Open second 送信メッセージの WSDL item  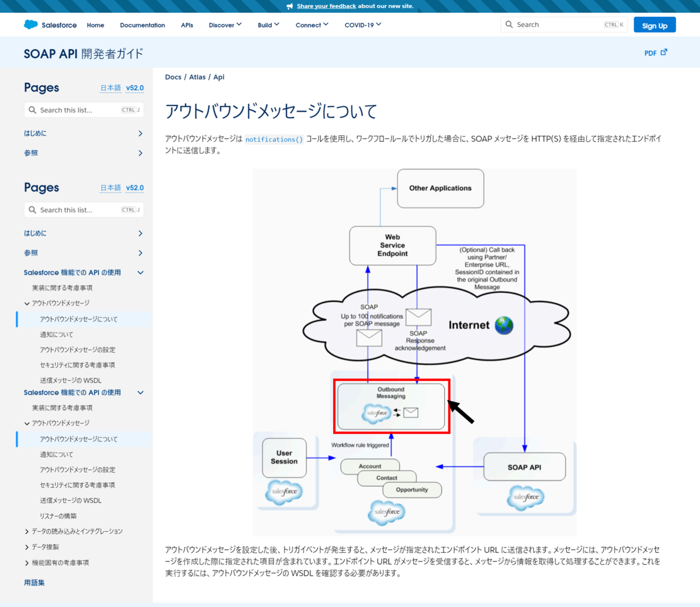click(x=71, y=500)
